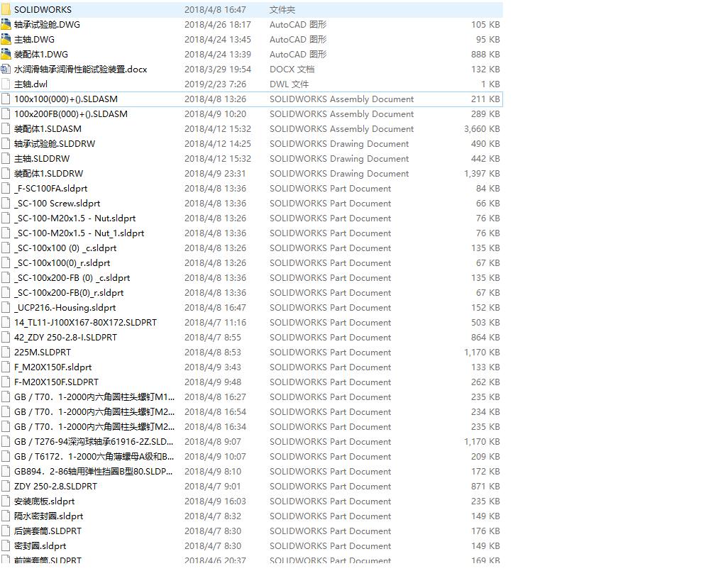Image resolution: width=728 pixels, height=571 pixels.
Task: Select file 42_ZDY 250-2.8-I.SLDPRT
Action: (x=65, y=337)
